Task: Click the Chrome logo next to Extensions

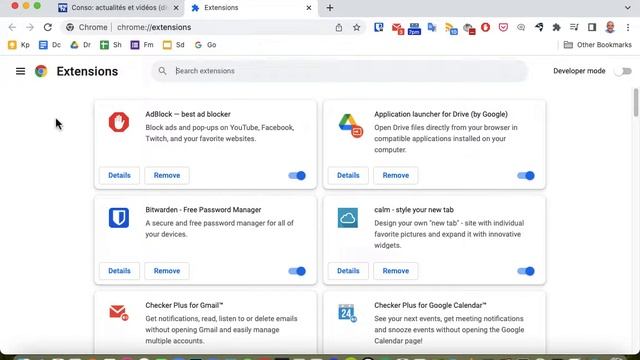Action: coord(41,71)
